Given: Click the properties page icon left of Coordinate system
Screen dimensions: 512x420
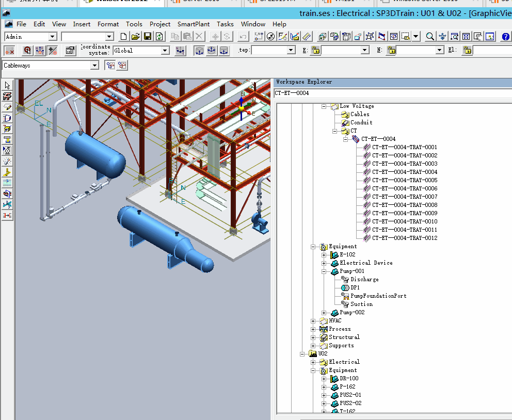Looking at the screenshot, I should point(70,51).
